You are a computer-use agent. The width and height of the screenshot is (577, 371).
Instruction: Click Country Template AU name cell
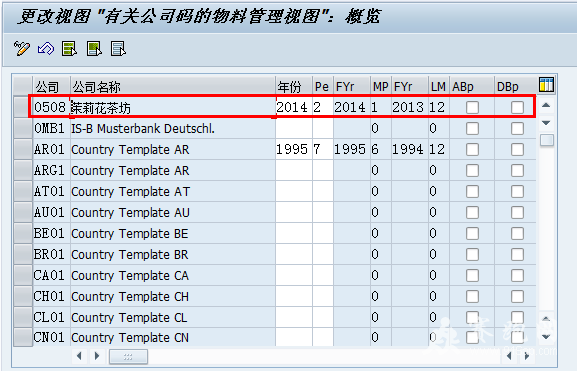(173, 212)
